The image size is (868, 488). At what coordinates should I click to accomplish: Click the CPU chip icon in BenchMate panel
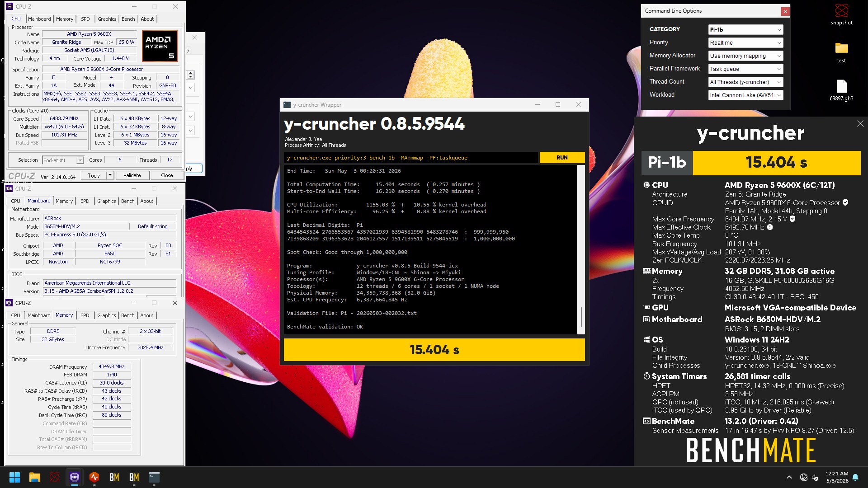(x=646, y=185)
